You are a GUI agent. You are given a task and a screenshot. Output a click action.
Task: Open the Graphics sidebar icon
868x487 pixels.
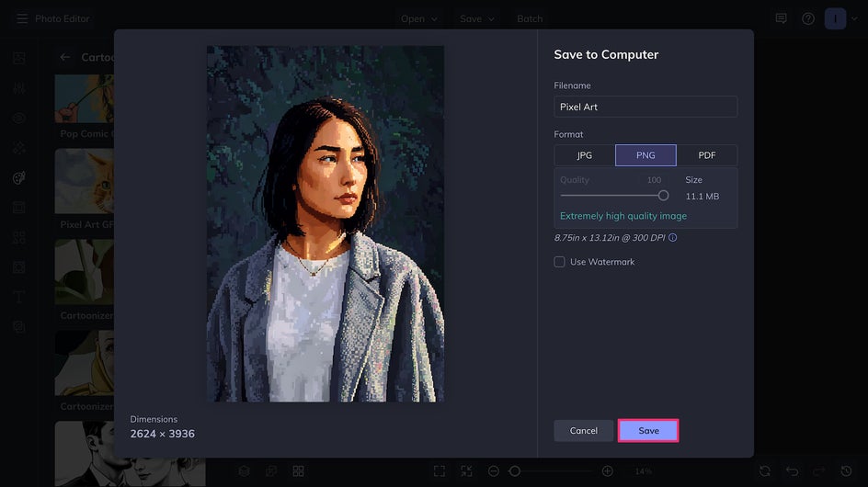pos(18,237)
